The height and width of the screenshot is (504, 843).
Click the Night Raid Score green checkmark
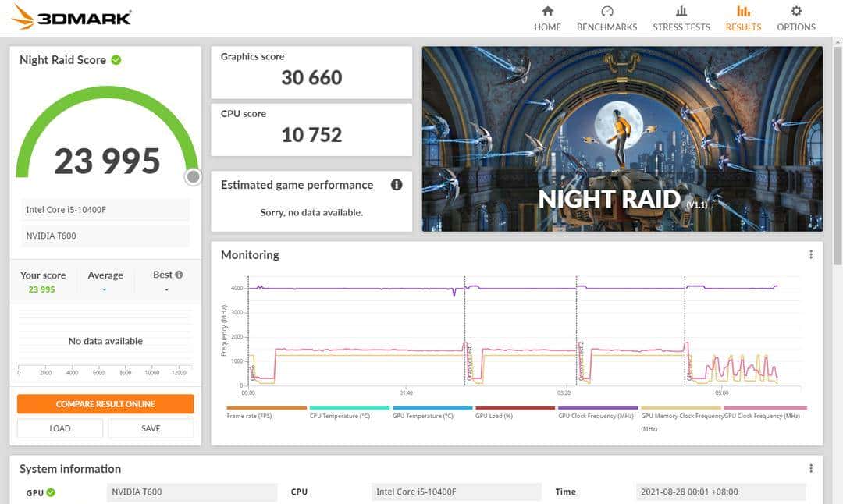pos(116,60)
